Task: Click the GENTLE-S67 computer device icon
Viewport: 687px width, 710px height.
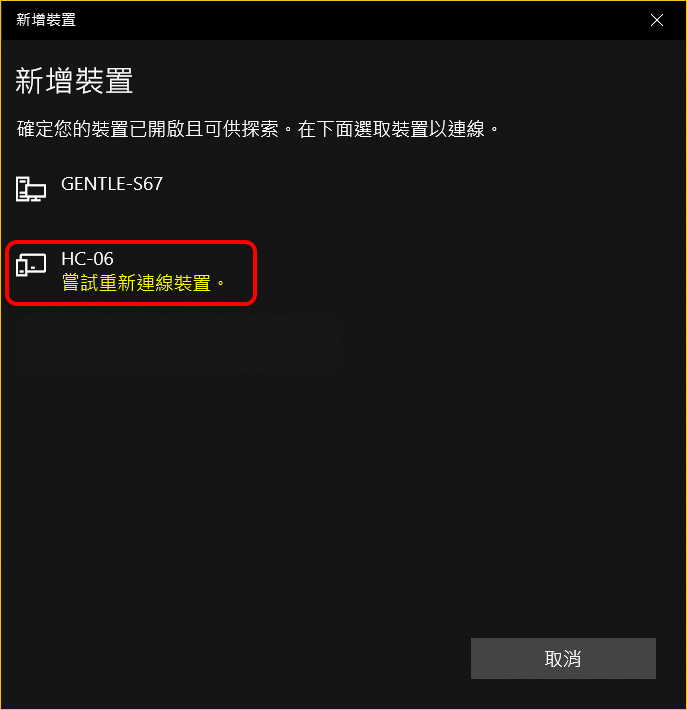Action: pyautogui.click(x=31, y=189)
